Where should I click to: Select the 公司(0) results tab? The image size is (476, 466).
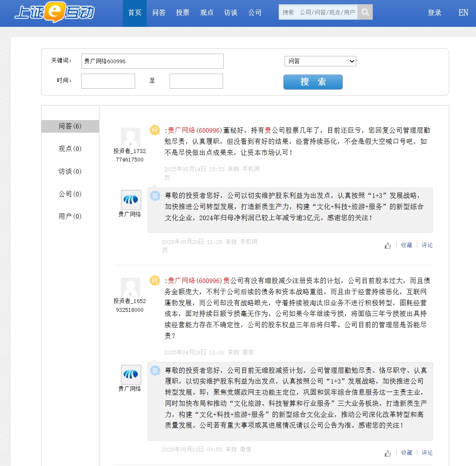70,194
